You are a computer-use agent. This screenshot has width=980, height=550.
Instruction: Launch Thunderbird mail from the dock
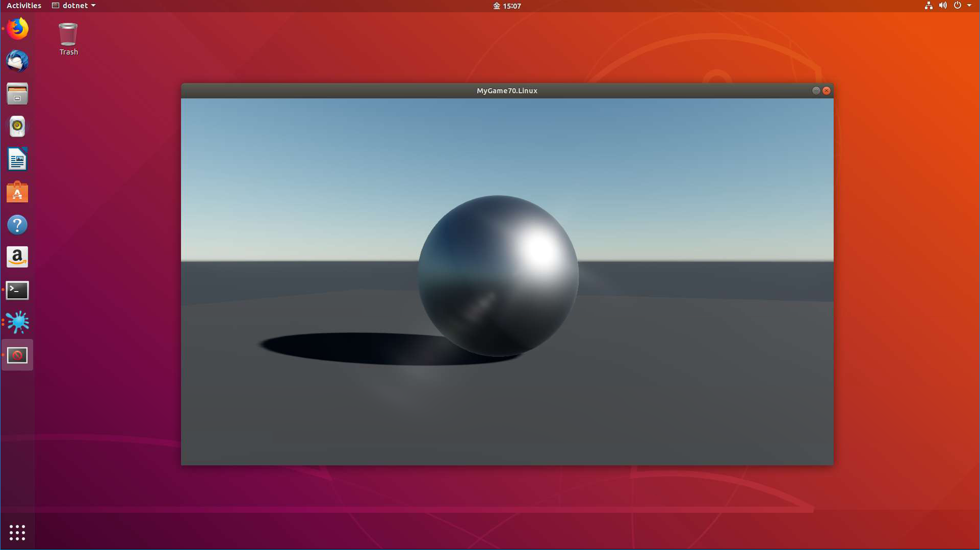click(17, 61)
